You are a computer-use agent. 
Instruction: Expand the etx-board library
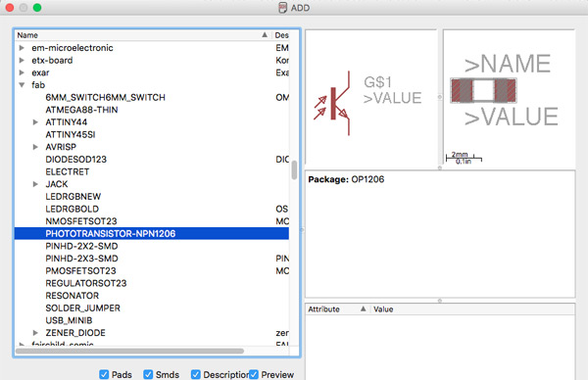pos(22,61)
